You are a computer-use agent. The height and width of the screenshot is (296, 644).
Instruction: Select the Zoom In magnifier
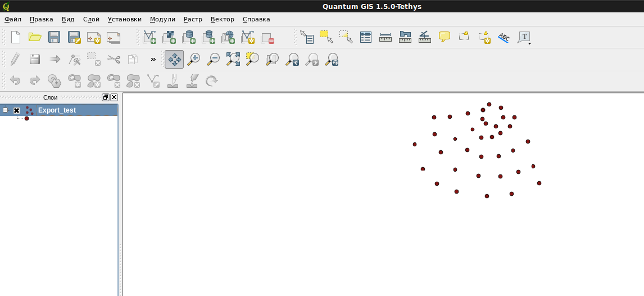193,59
